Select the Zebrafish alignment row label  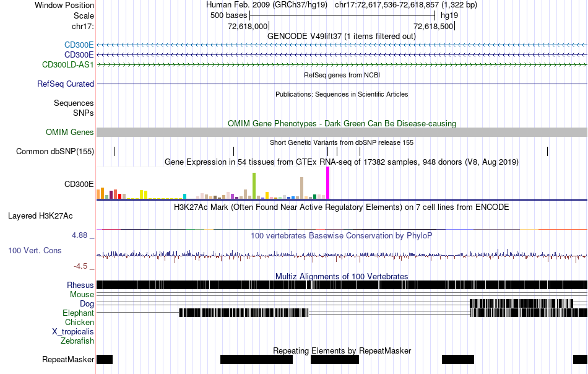coord(77,341)
